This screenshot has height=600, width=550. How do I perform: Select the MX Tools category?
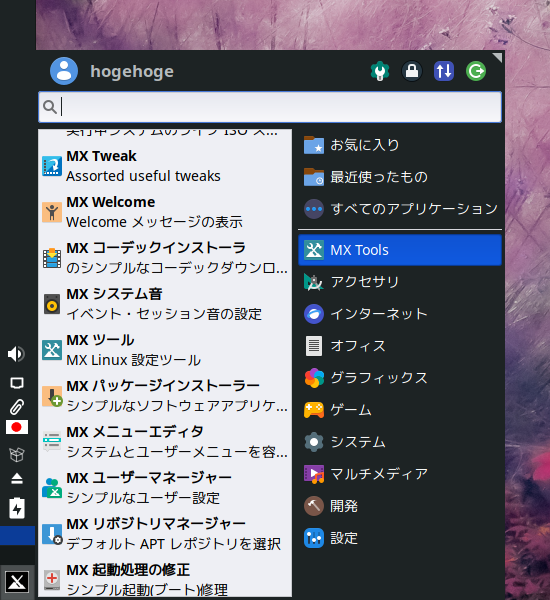click(400, 250)
